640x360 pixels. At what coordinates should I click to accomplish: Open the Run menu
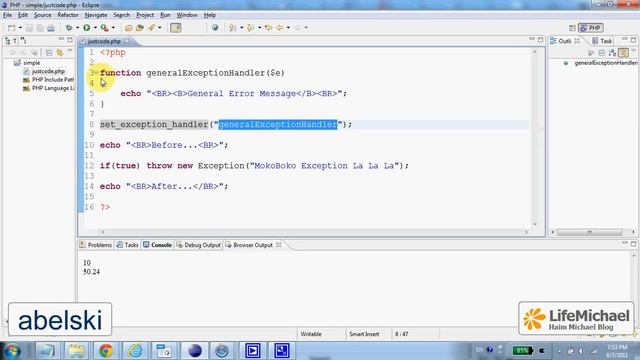click(165, 15)
